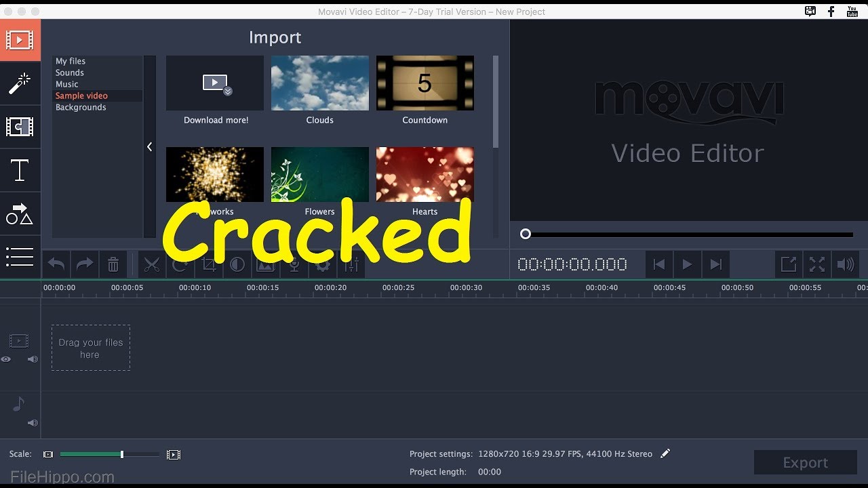Skip to next frame
This screenshot has height=488, width=868.
coord(715,264)
